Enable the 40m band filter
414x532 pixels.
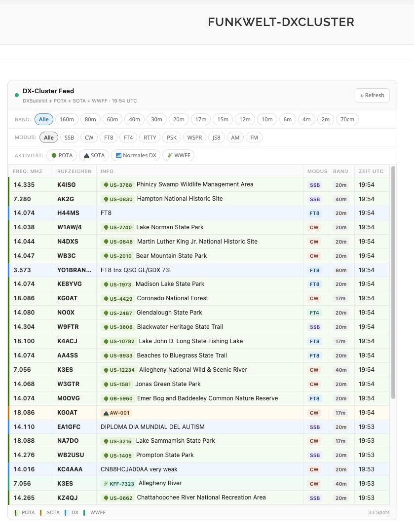[x=135, y=119]
